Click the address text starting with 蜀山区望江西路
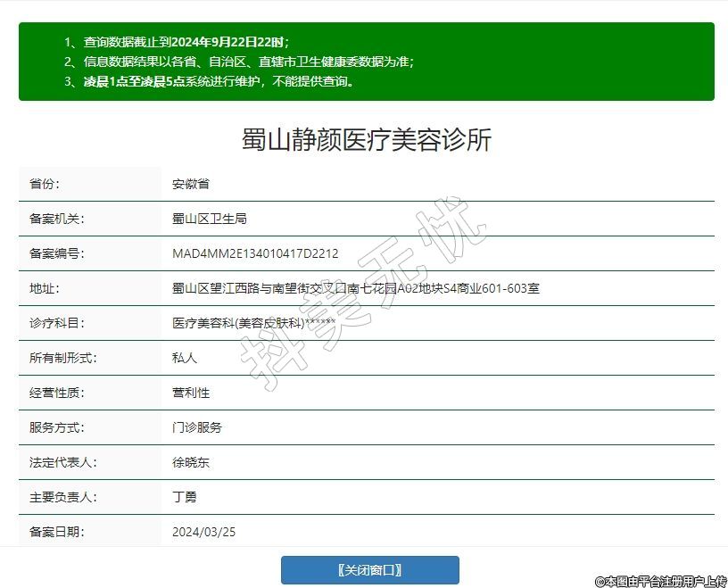 click(x=355, y=289)
